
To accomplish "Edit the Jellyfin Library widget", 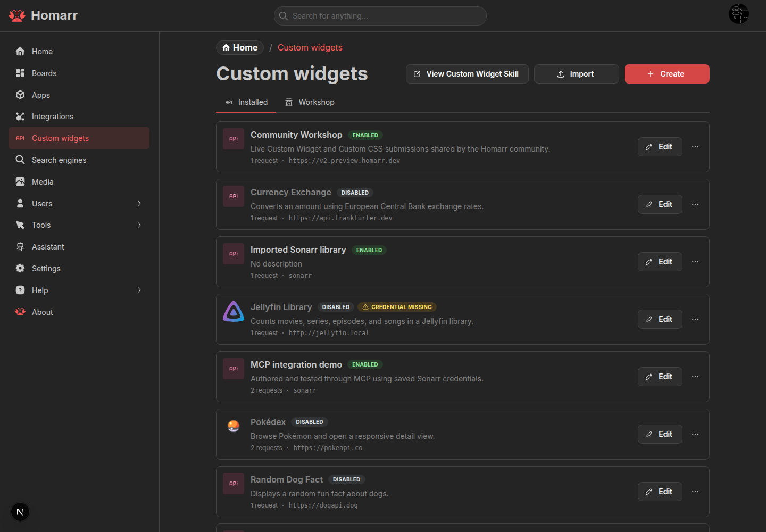I will (x=660, y=319).
